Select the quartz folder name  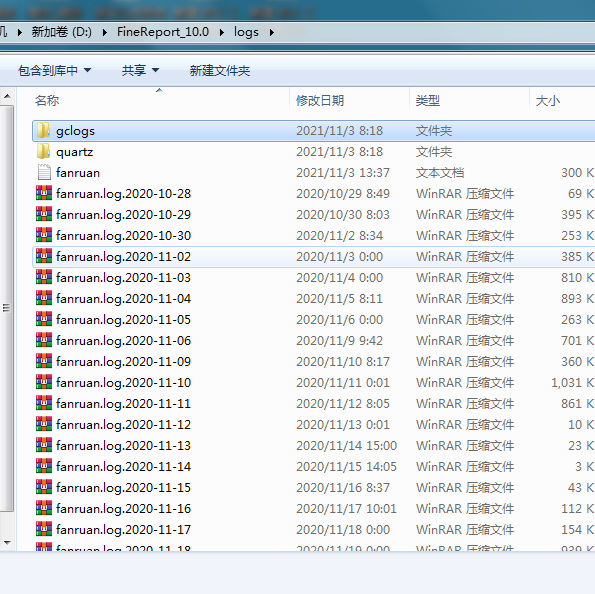pyautogui.click(x=74, y=152)
